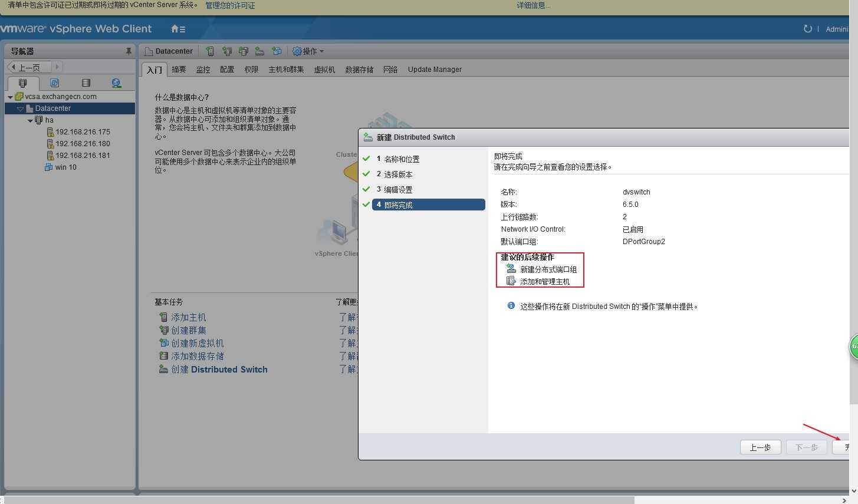Select Networking navigator tab icon

116,83
